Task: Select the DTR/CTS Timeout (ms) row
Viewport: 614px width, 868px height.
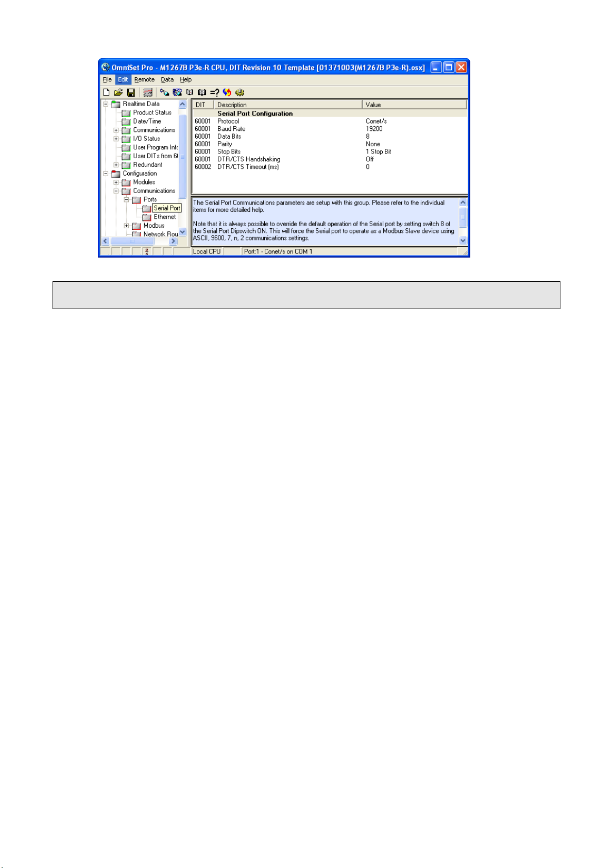Action: click(x=330, y=167)
